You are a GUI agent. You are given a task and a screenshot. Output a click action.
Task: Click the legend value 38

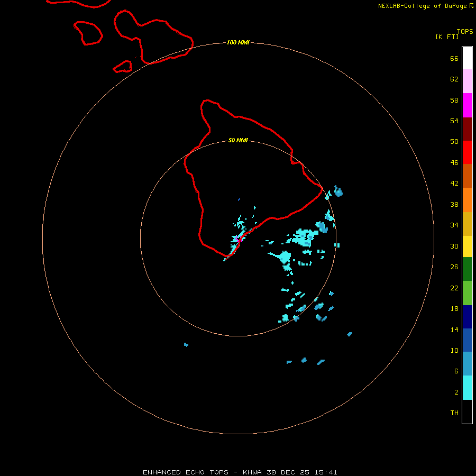point(454,204)
